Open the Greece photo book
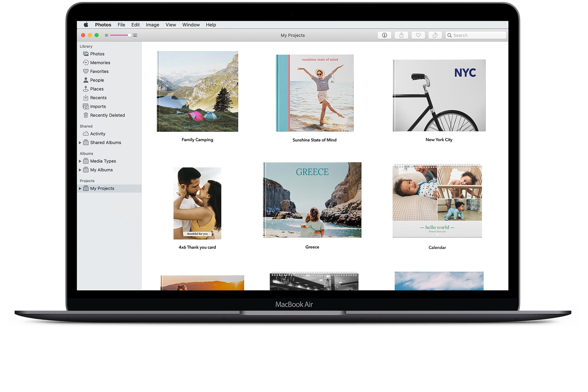588x392 pixels. pyautogui.click(x=312, y=200)
